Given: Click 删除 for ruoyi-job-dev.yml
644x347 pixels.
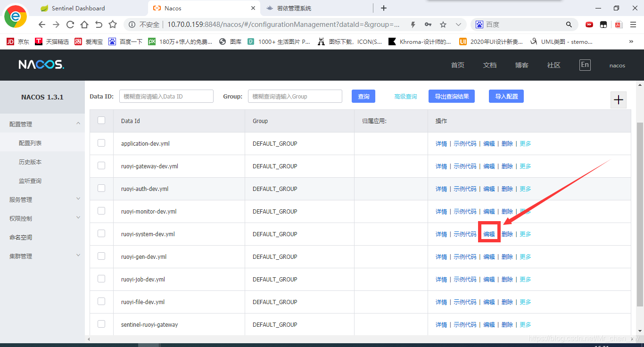Looking at the screenshot, I should coord(507,280).
